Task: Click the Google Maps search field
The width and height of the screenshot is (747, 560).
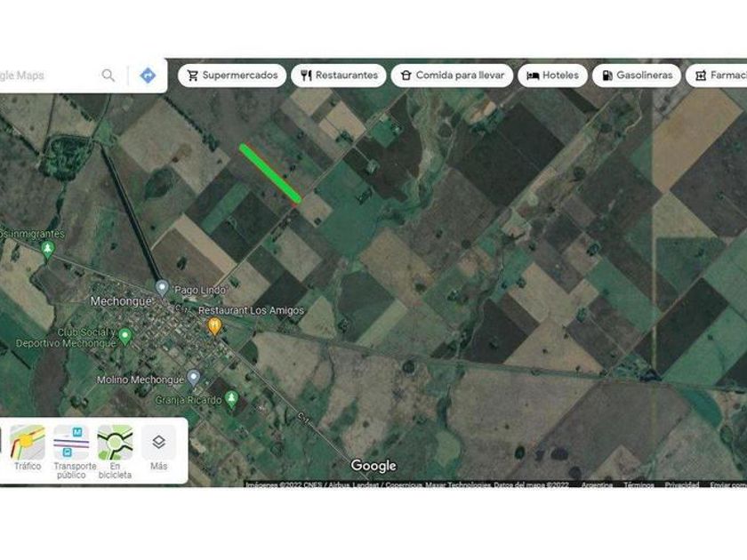Action: click(x=48, y=76)
